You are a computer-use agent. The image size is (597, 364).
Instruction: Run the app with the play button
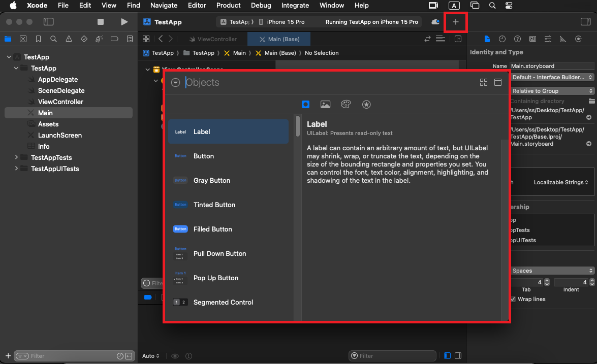[x=124, y=22]
